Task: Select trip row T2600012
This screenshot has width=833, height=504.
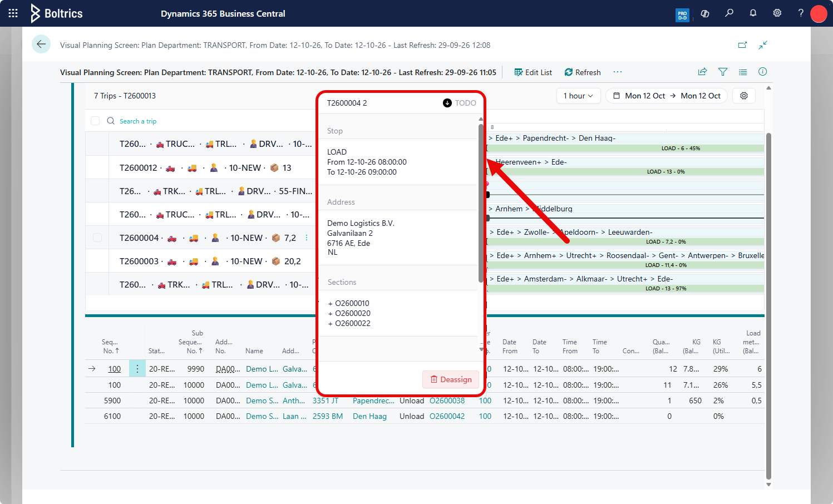Action: point(200,167)
